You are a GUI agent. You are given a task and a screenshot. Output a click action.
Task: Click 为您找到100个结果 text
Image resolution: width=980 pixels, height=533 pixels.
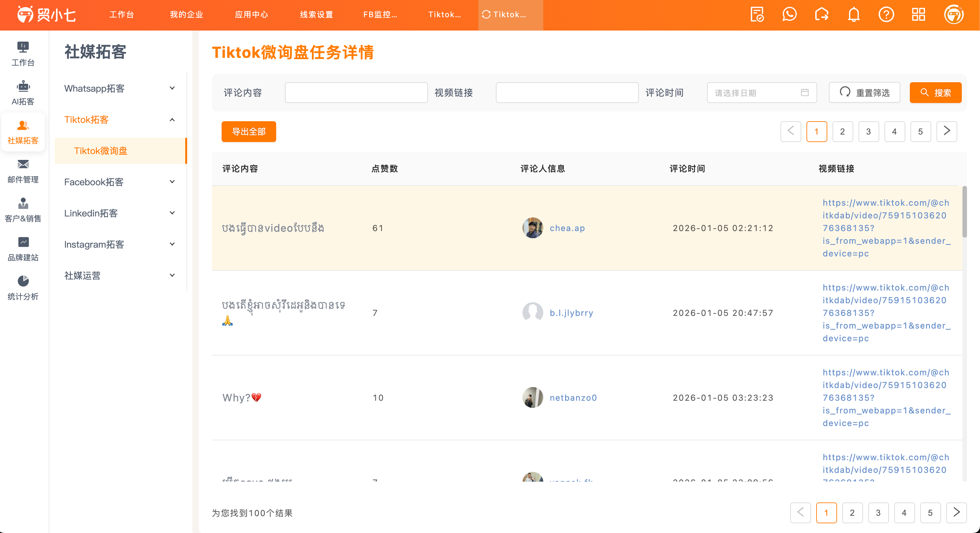[x=252, y=513]
